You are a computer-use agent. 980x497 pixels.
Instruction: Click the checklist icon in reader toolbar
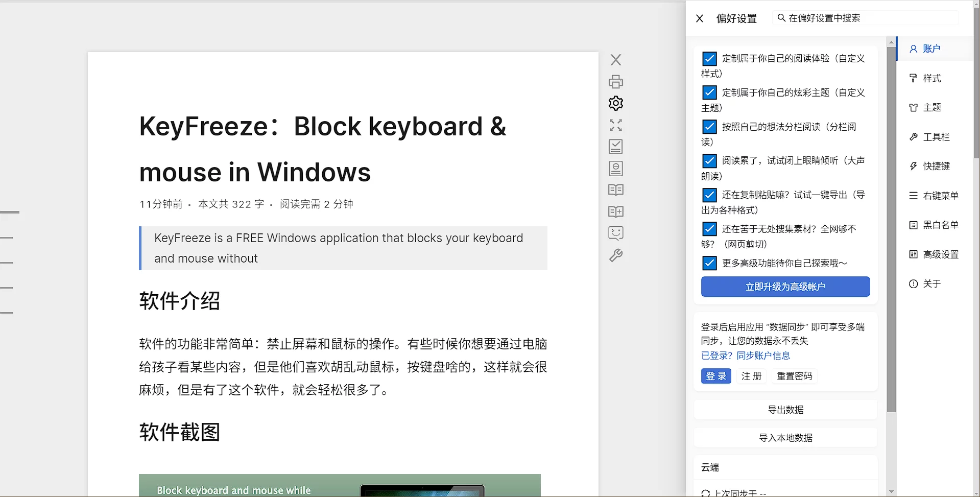(x=615, y=147)
